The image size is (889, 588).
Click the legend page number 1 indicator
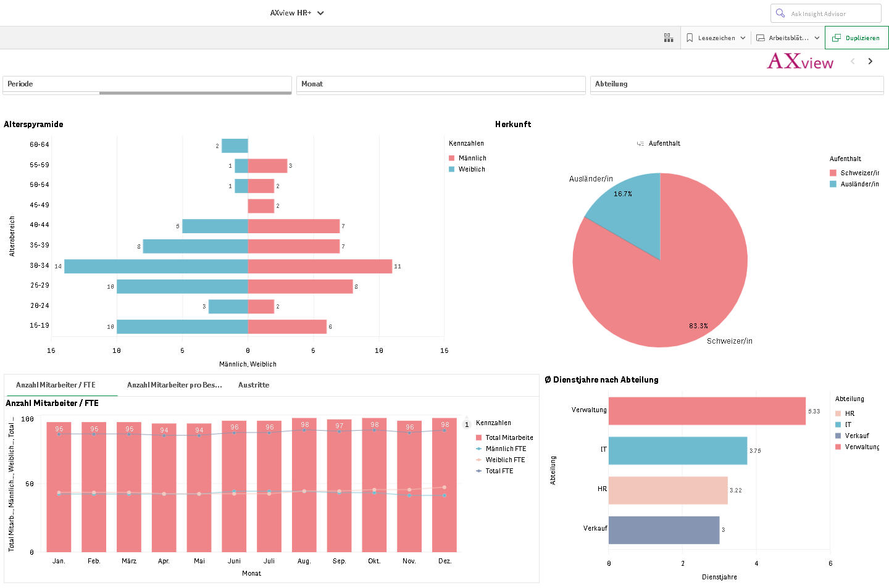[x=467, y=424]
